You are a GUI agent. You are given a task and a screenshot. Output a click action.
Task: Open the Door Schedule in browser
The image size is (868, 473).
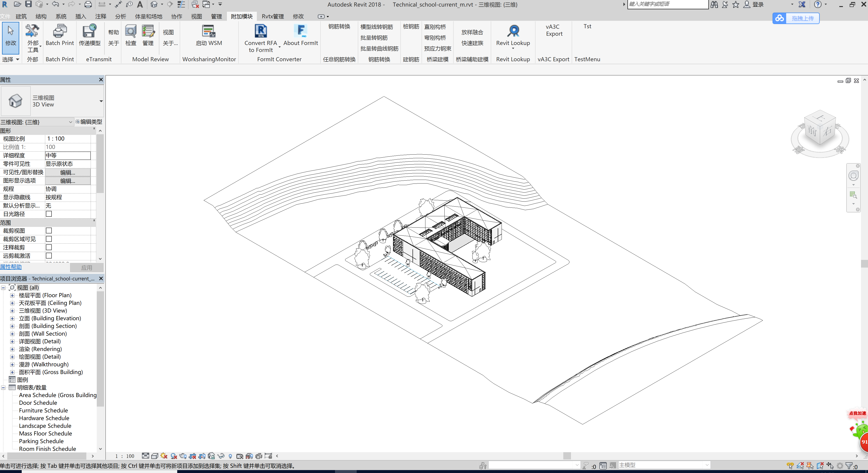pos(38,402)
